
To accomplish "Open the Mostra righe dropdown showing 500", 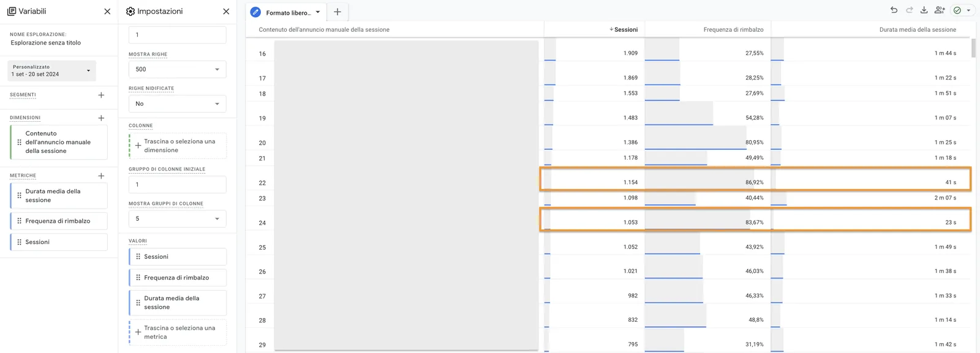I will pos(178,69).
